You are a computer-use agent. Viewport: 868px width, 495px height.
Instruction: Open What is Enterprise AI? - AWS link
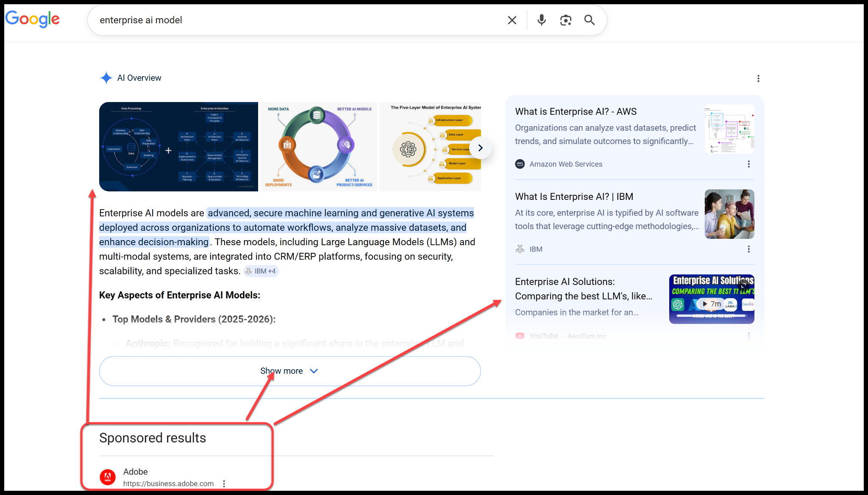pos(576,111)
